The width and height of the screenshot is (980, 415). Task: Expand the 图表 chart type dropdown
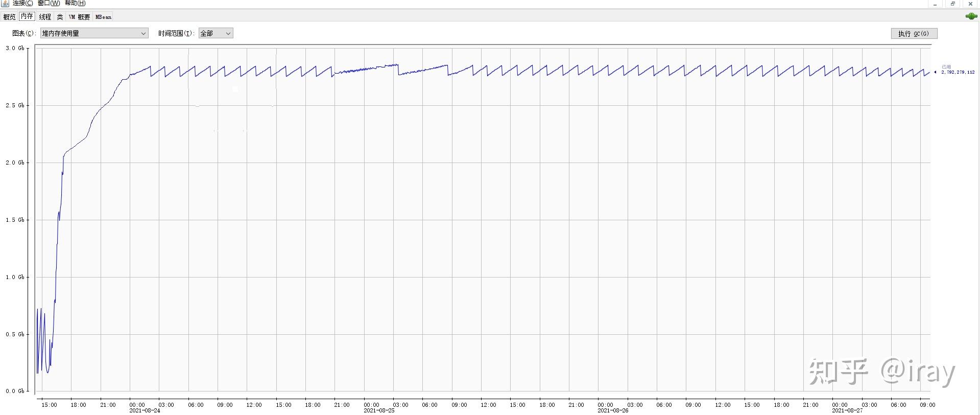click(x=94, y=33)
